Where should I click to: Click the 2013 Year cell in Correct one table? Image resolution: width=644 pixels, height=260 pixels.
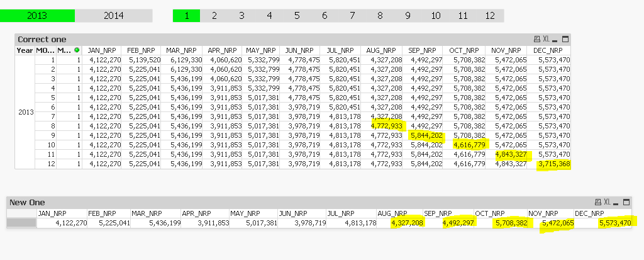point(25,112)
